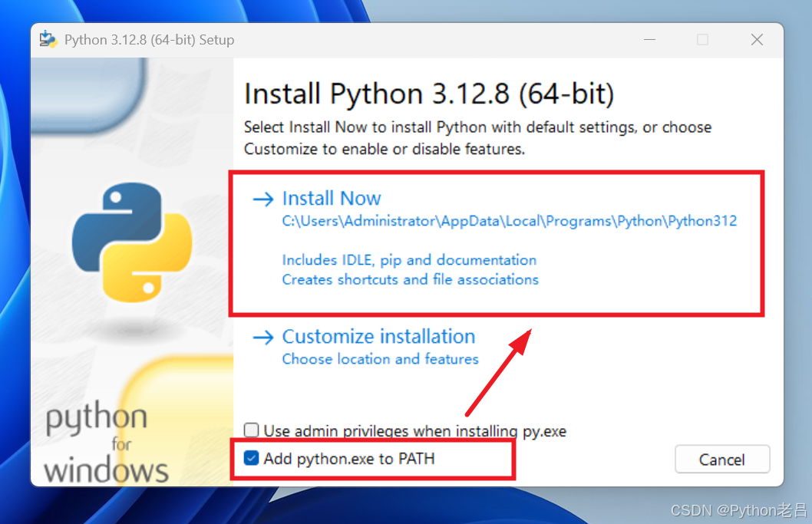Click the Python312 install path text
812x524 pixels.
509,221
